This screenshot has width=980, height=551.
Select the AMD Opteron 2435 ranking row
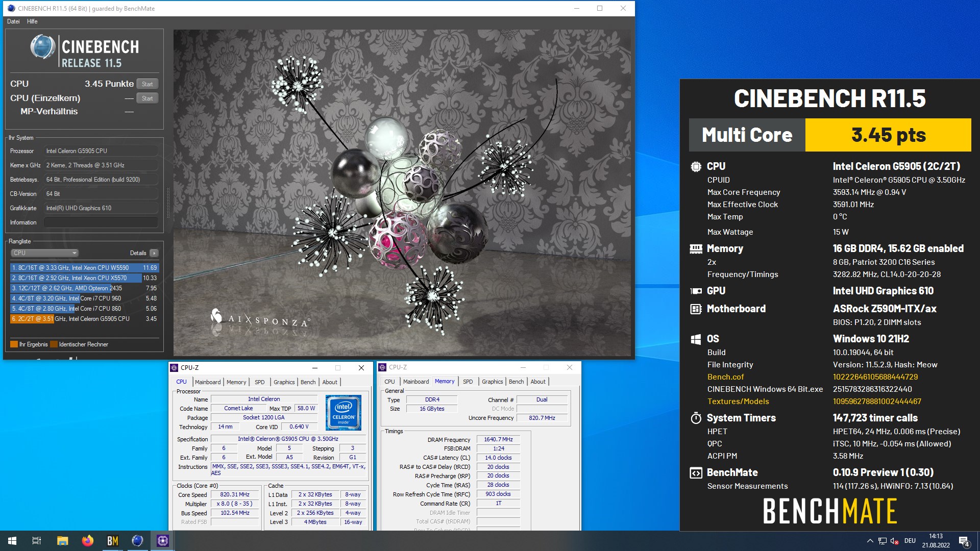pyautogui.click(x=84, y=288)
